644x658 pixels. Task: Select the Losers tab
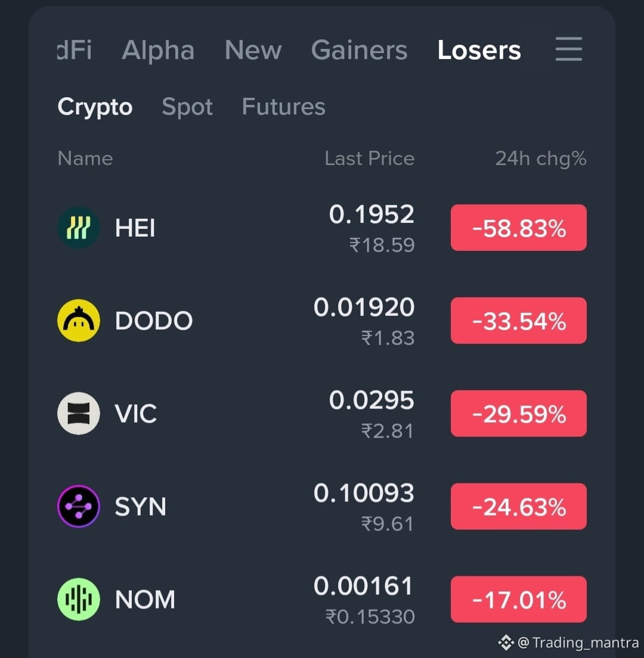479,50
